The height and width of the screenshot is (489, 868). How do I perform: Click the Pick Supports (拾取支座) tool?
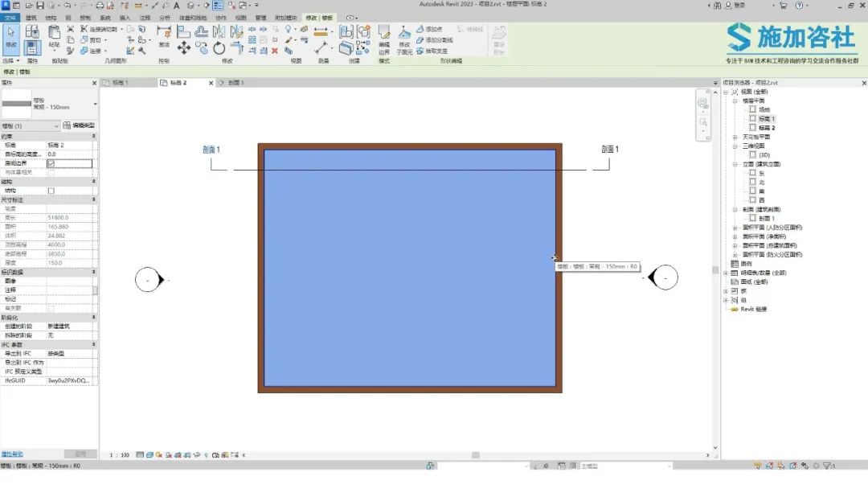coord(432,51)
